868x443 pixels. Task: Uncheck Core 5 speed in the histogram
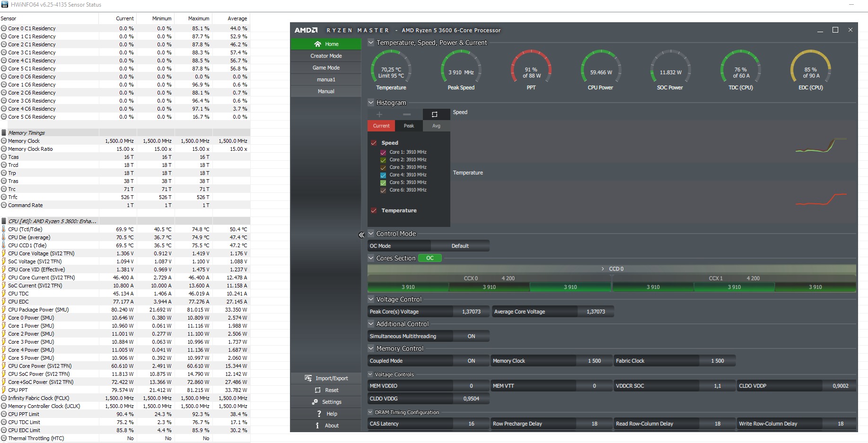coord(383,183)
